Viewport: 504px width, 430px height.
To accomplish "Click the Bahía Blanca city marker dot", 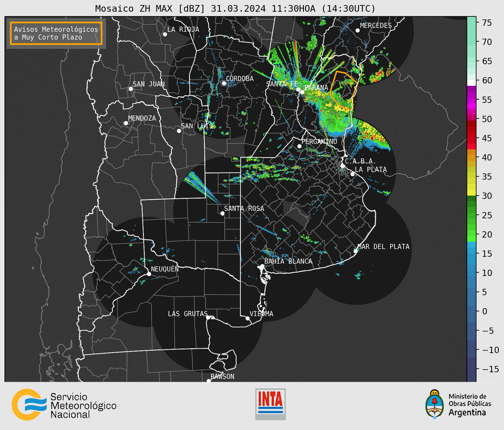I will (x=262, y=266).
